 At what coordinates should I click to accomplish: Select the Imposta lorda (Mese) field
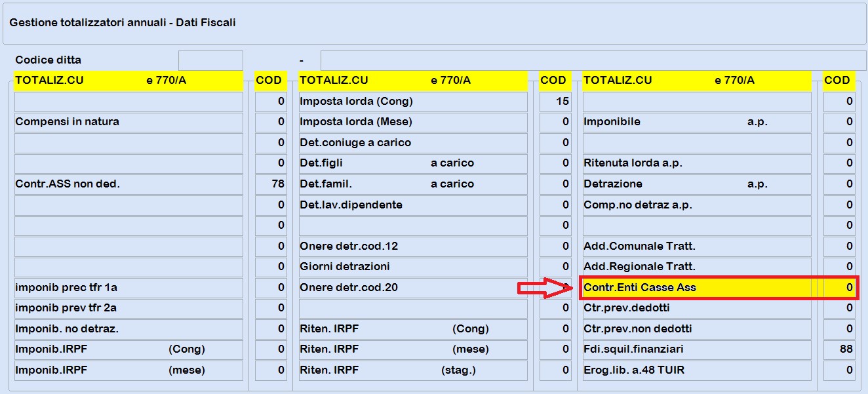coord(413,122)
